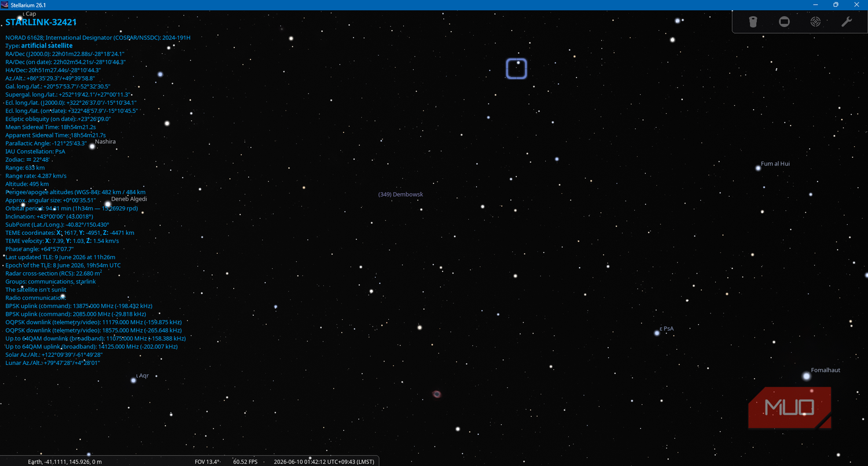Select the star Fum al Hui
The image size is (868, 466).
[x=758, y=168]
